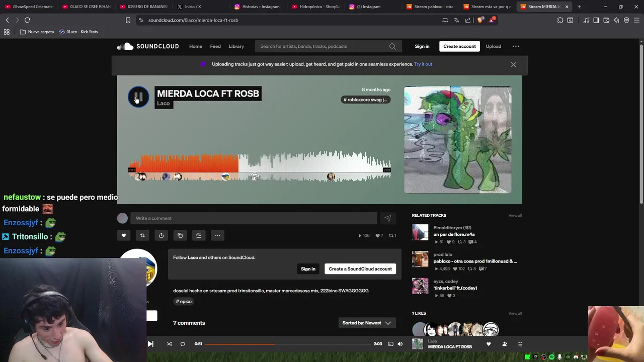Like the track with heart icon below comment box
The image size is (644, 362).
pyautogui.click(x=124, y=235)
